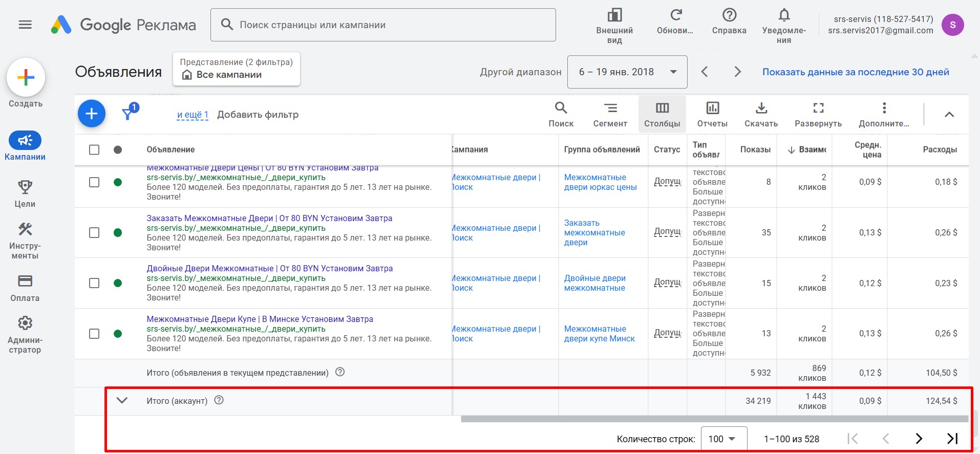The height and width of the screenshot is (454, 980).
Task: Open Уведомления notifications bell
Action: click(784, 26)
